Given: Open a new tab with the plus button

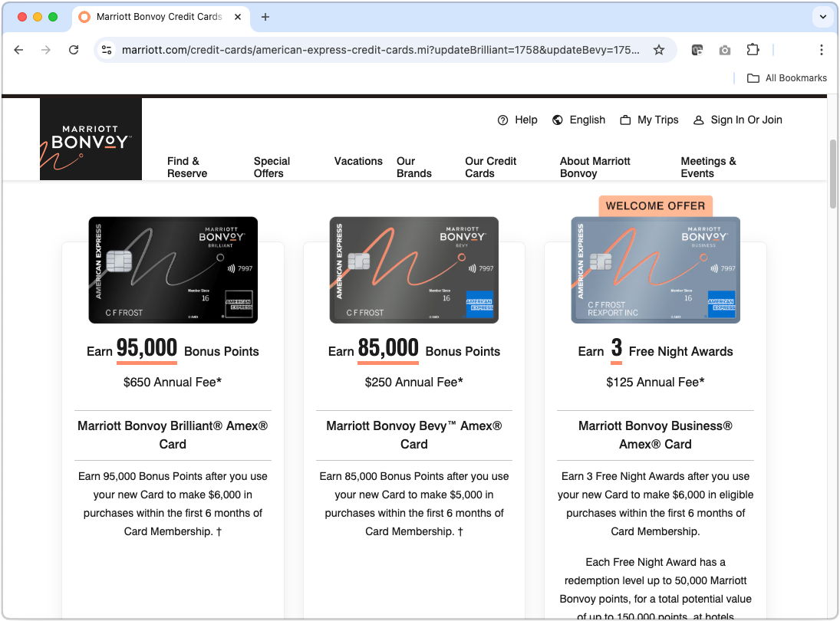Looking at the screenshot, I should [265, 17].
